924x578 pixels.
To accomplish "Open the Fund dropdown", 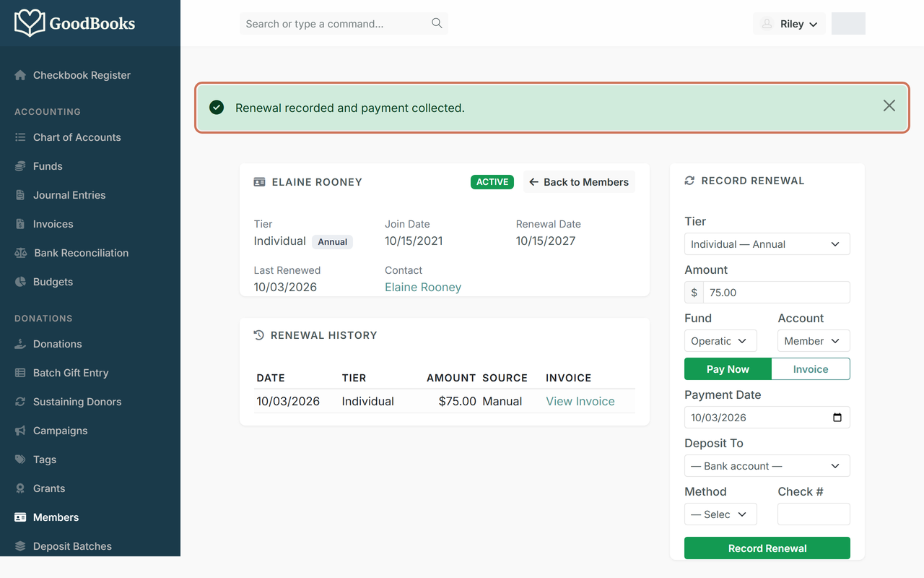I will (720, 341).
